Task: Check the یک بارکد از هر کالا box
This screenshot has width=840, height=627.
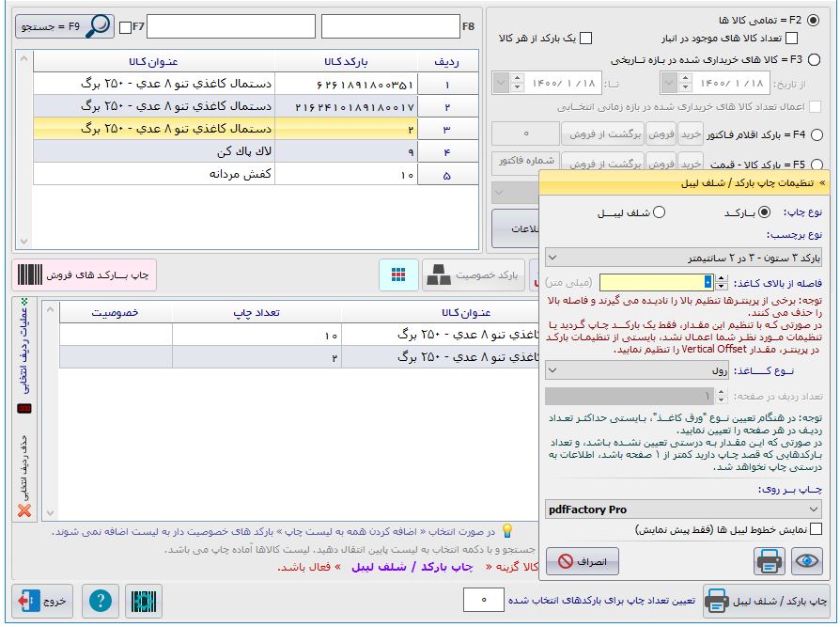Action: (586, 39)
